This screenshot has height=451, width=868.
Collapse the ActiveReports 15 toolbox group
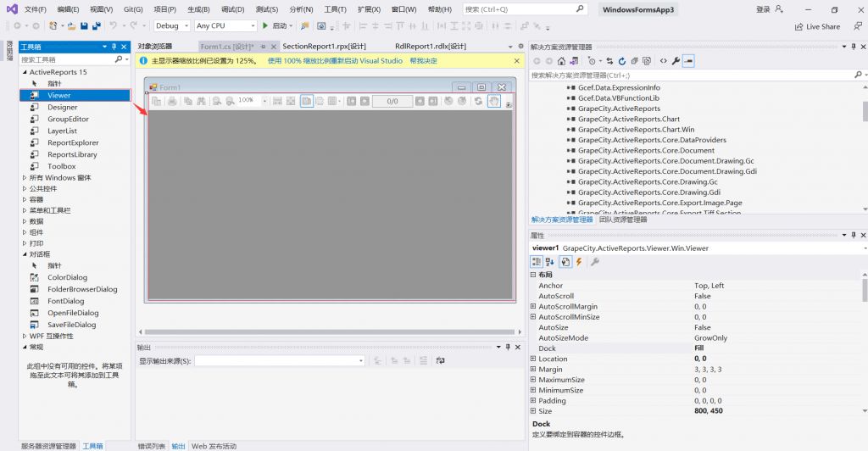pyautogui.click(x=25, y=72)
